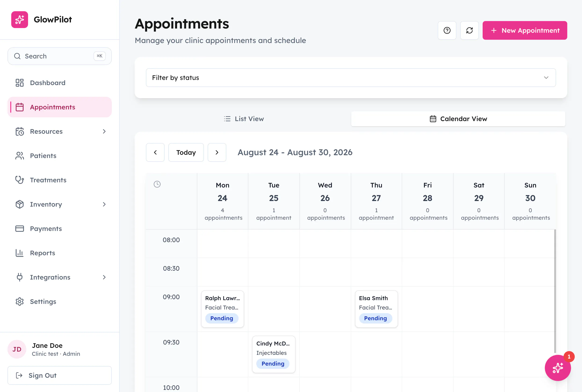
Task: Click the Sign Out button
Action: 60,375
